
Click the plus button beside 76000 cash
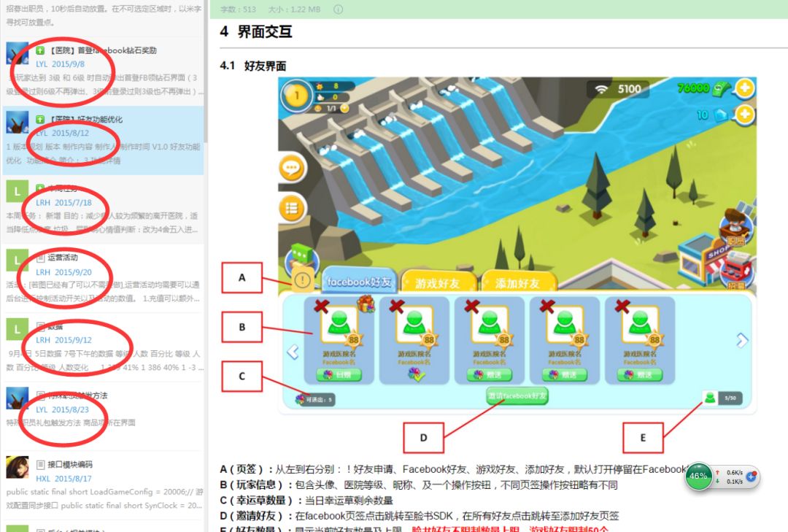click(x=744, y=88)
